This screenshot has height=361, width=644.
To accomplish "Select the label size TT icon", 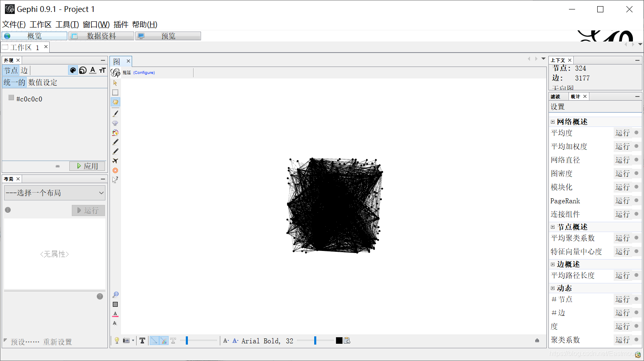I will point(103,70).
